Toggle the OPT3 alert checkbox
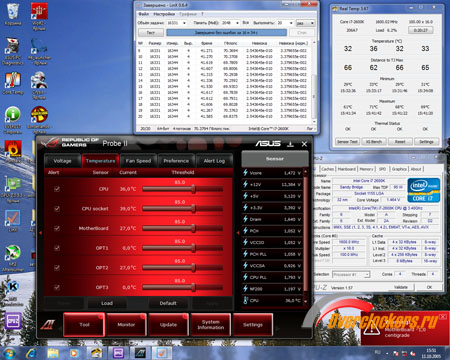 click(x=57, y=287)
